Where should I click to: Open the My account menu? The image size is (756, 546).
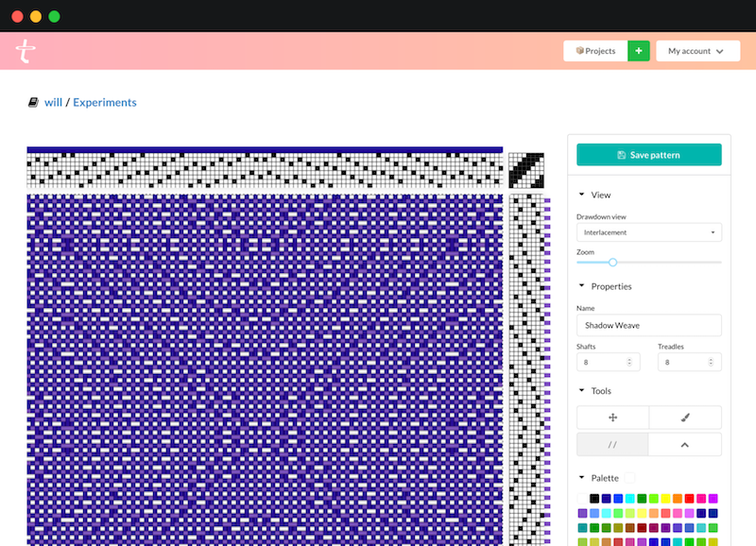(697, 50)
